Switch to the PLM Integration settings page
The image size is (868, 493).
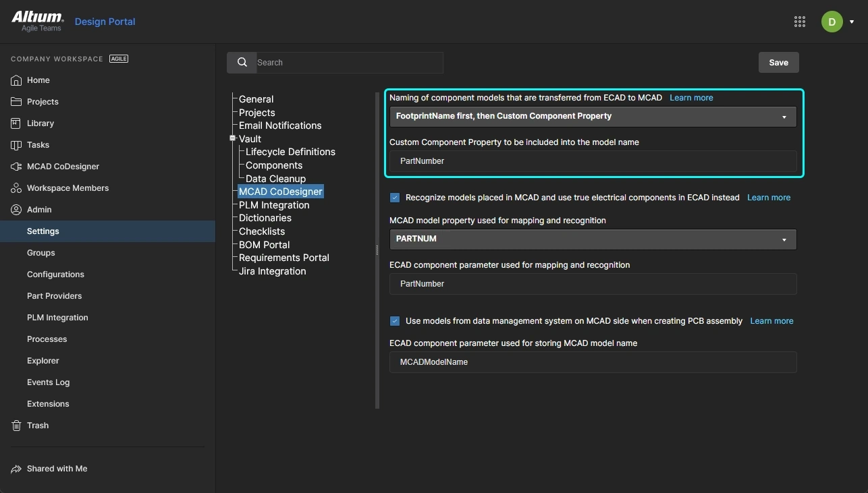273,205
